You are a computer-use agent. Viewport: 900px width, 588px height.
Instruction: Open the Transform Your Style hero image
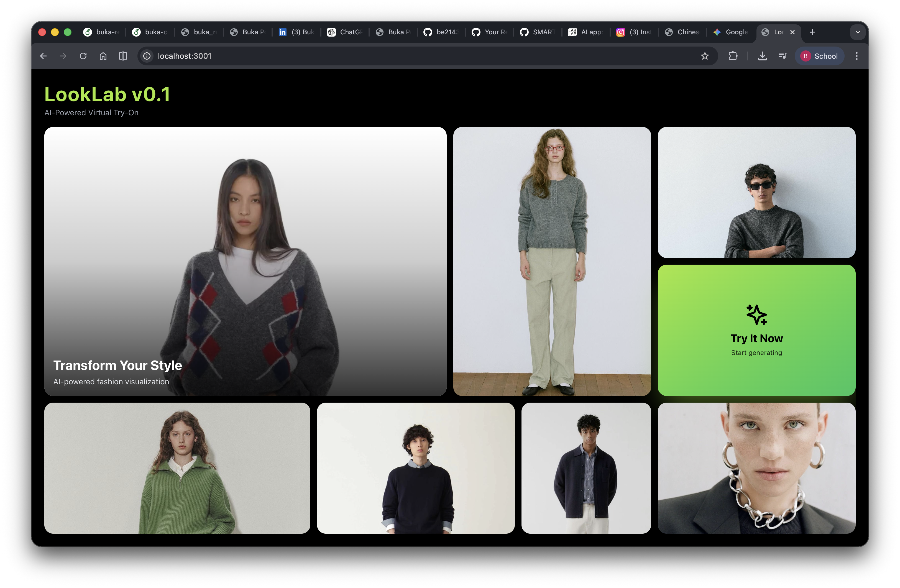click(x=245, y=261)
